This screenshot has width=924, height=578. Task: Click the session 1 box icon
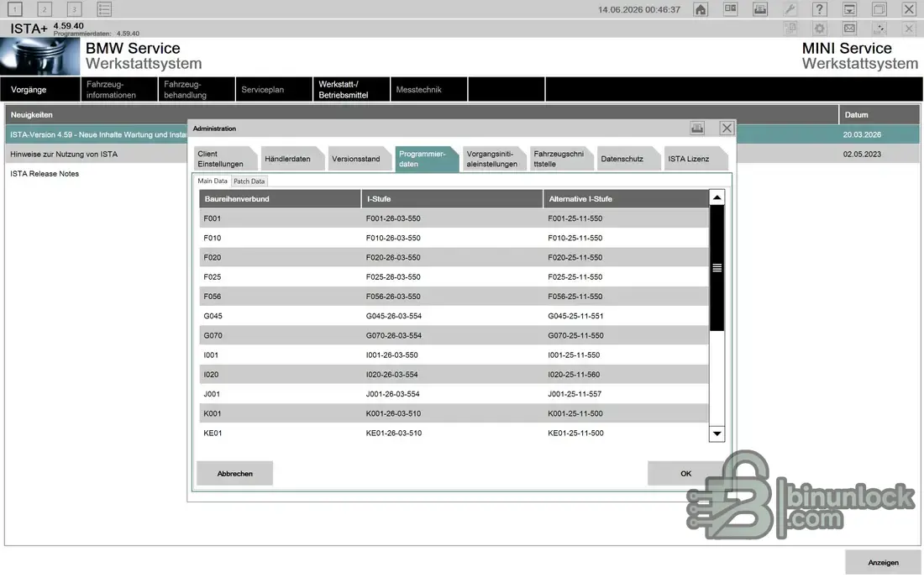pyautogui.click(x=15, y=9)
